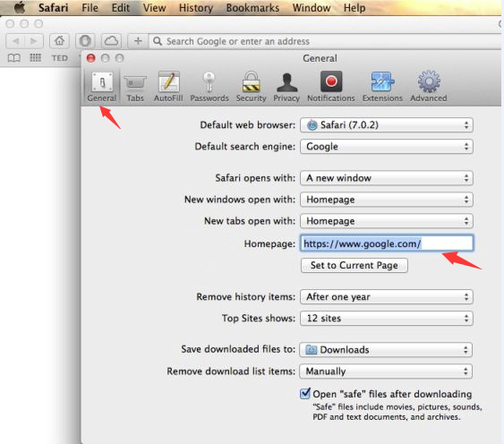504x444 pixels.
Task: Open the Security preferences pane
Action: (x=251, y=87)
